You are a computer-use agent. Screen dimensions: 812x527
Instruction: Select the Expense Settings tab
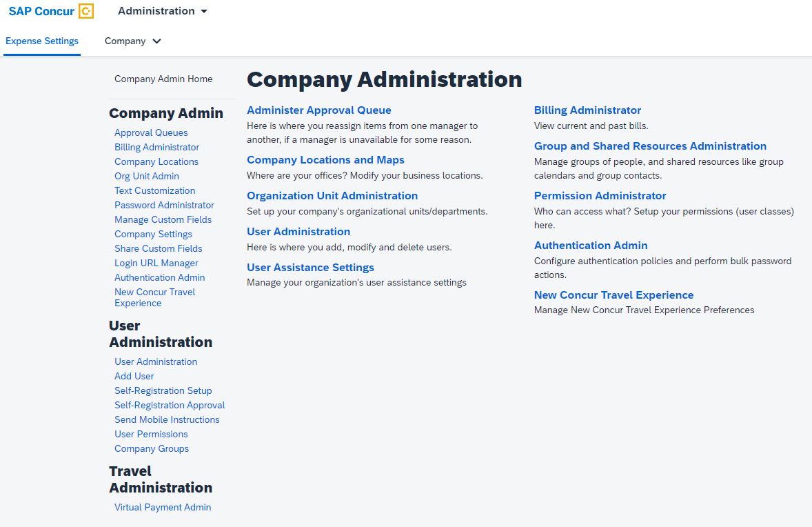(42, 41)
